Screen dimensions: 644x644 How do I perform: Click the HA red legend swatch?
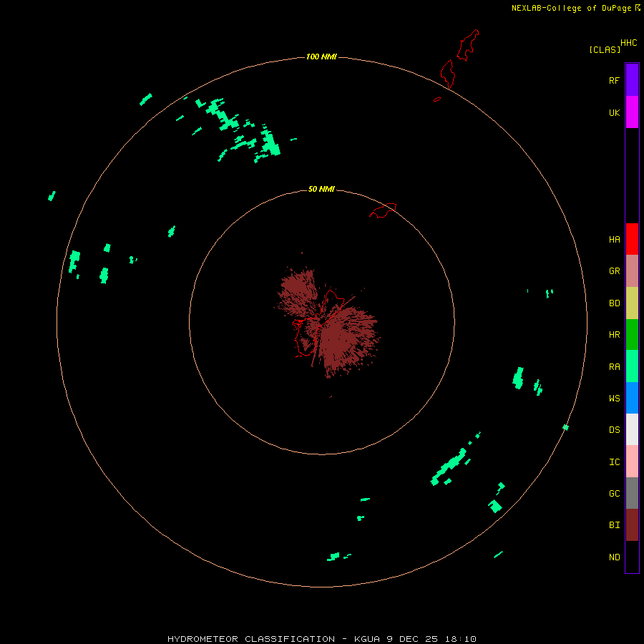[x=632, y=239]
